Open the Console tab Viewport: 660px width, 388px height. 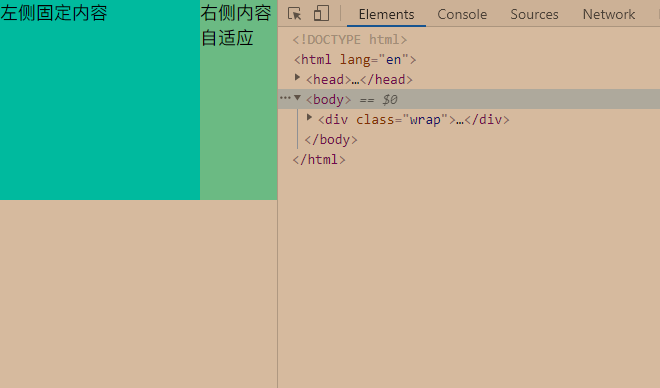[462, 14]
